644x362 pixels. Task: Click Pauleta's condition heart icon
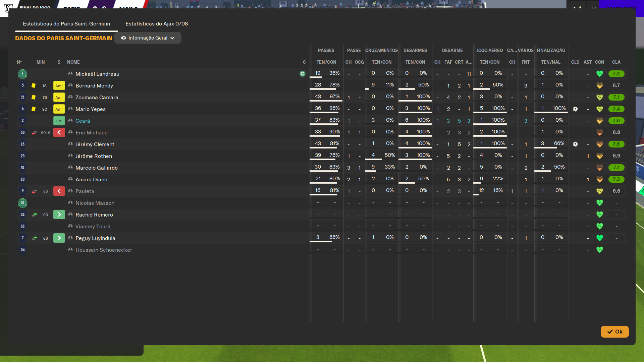tap(599, 191)
